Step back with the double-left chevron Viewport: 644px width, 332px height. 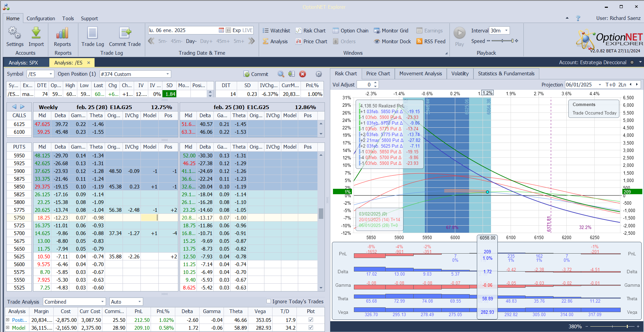click(151, 41)
